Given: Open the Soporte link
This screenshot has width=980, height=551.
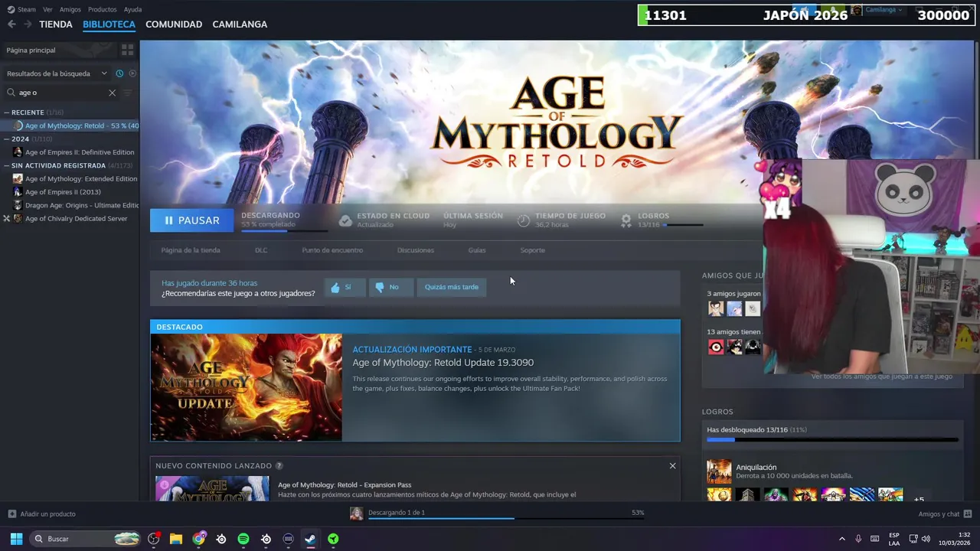Looking at the screenshot, I should 533,250.
